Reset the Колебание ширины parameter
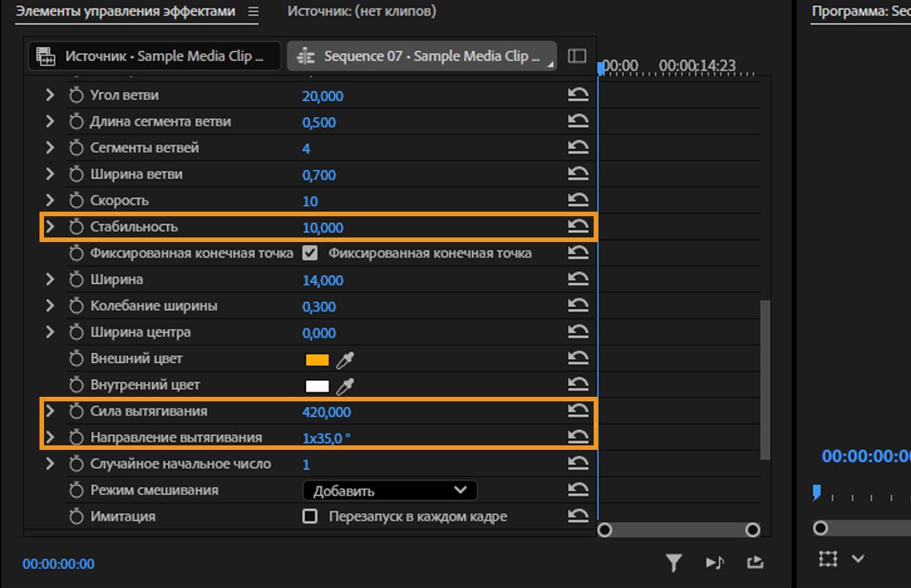Image resolution: width=911 pixels, height=588 pixels. tap(578, 306)
